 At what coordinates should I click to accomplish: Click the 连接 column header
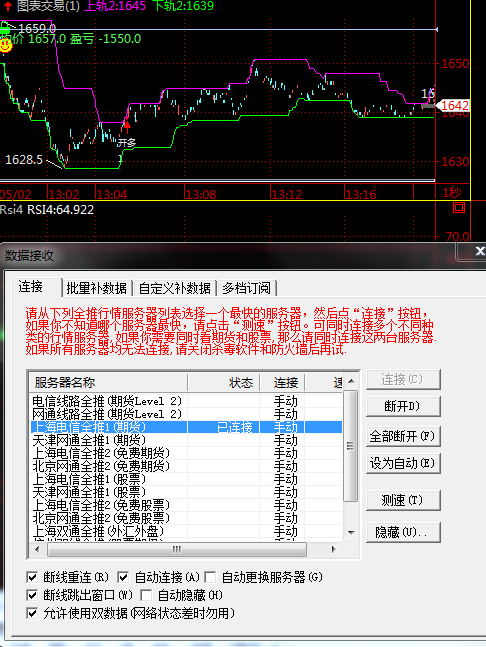pos(282,383)
